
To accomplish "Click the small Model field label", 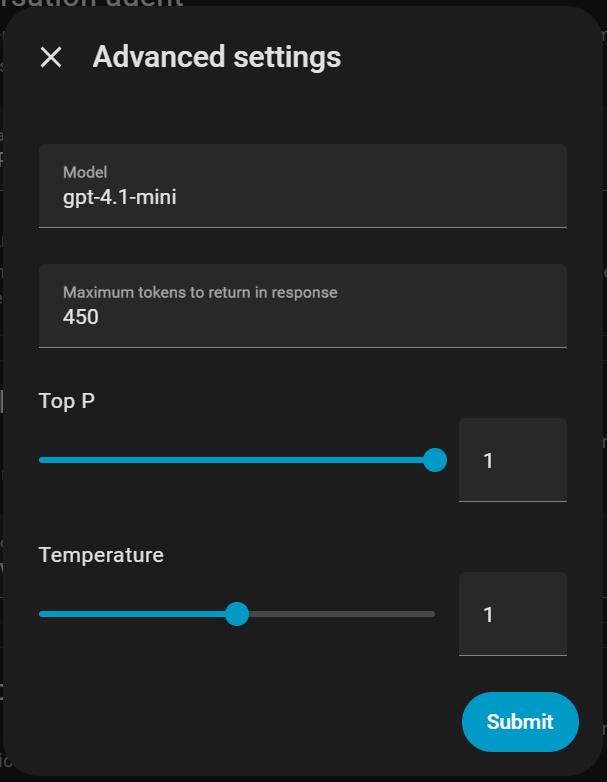I will click(85, 173).
